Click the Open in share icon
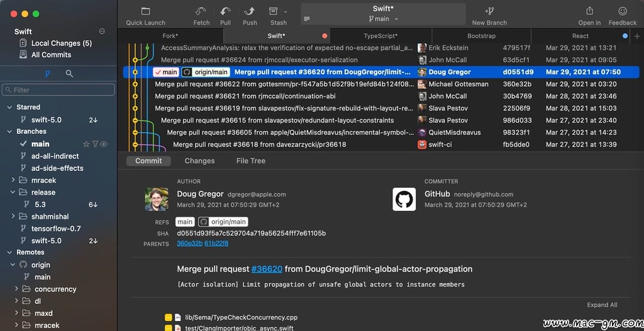The height and width of the screenshot is (331, 644). pyautogui.click(x=589, y=11)
